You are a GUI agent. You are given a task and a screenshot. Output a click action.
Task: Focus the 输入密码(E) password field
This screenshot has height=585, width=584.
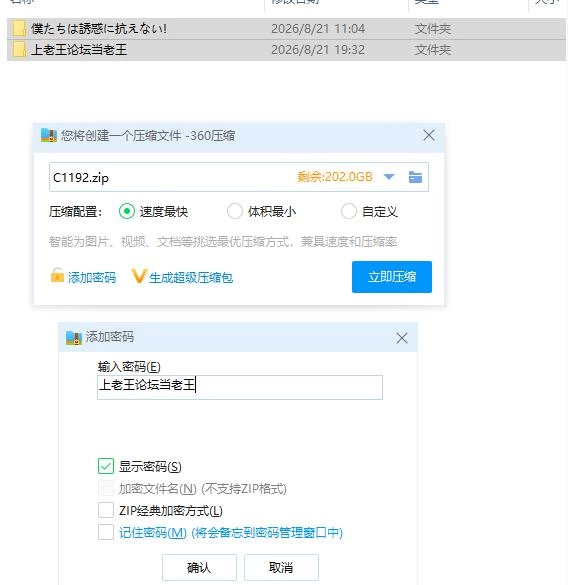click(x=240, y=387)
